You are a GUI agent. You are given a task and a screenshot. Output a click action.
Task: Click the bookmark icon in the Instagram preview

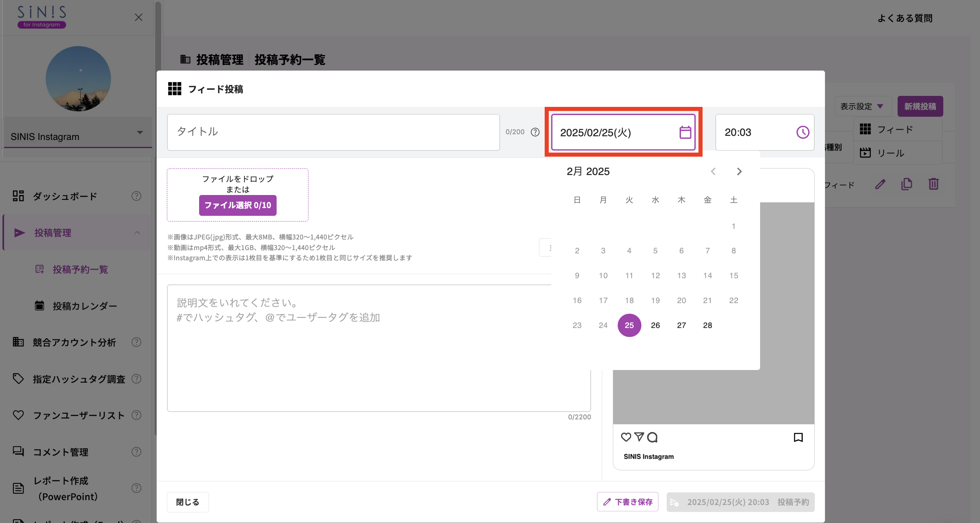[x=798, y=437]
